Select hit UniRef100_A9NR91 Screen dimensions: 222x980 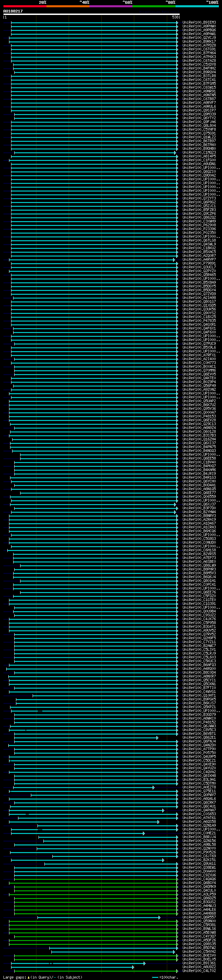(x=199, y=91)
